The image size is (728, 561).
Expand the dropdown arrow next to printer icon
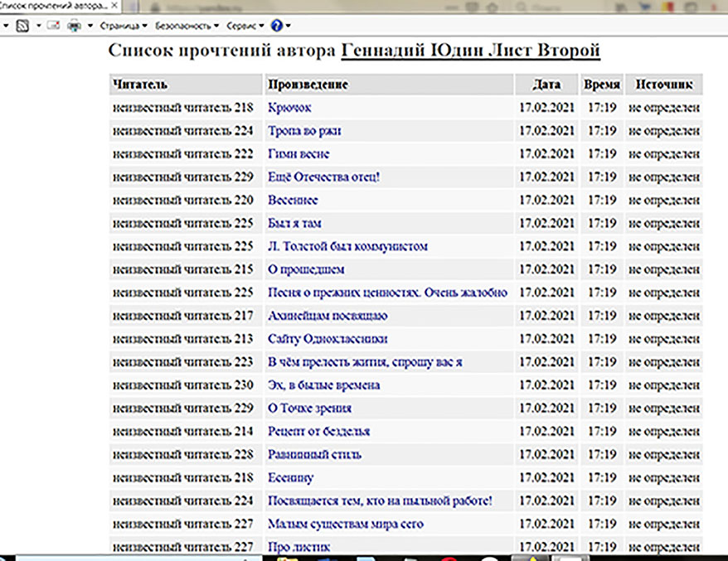(90, 26)
